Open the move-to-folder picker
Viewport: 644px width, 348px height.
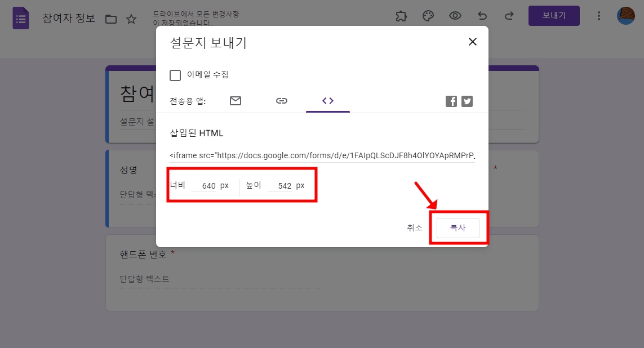(x=111, y=19)
